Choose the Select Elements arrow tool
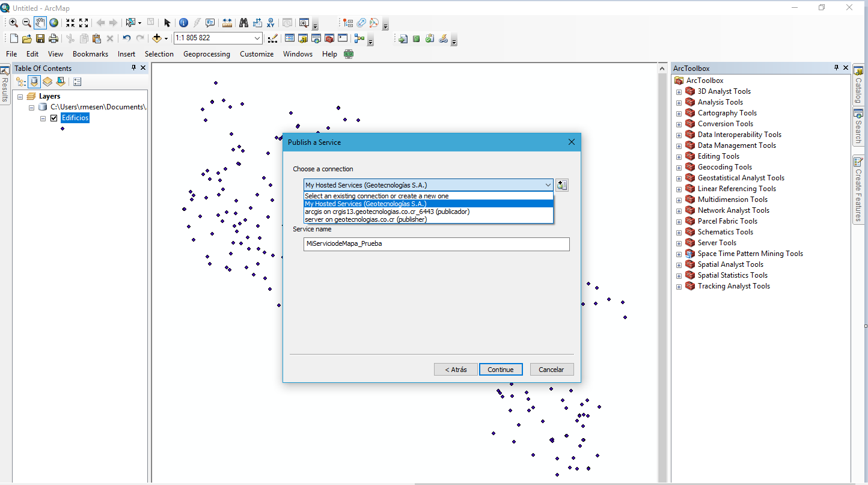The width and height of the screenshot is (868, 485). (167, 23)
